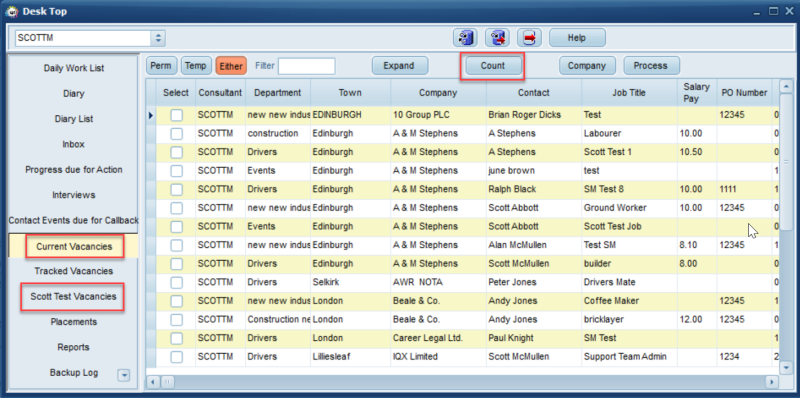Viewport: 800px width, 398px height.
Task: Tick Select checkbox for Support Team Admin row
Action: pyautogui.click(x=176, y=357)
